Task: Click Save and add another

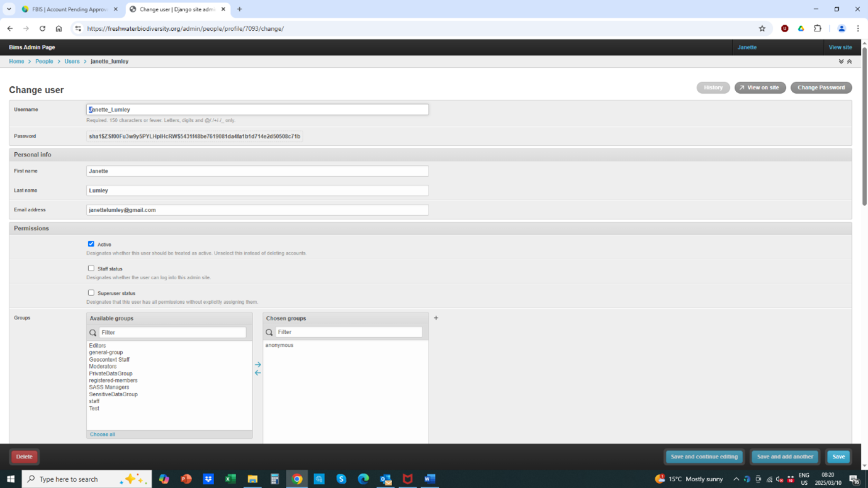Action: tap(785, 457)
